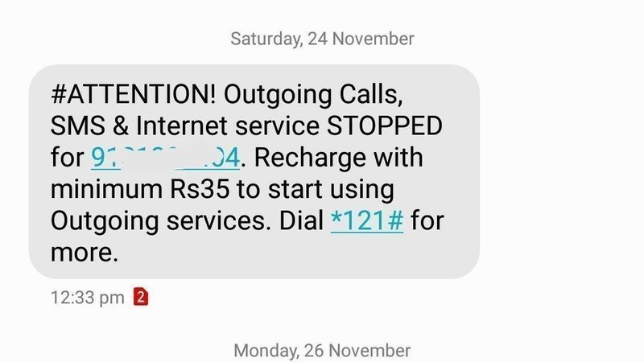Tap the red SIM 2 indicator icon

click(140, 297)
